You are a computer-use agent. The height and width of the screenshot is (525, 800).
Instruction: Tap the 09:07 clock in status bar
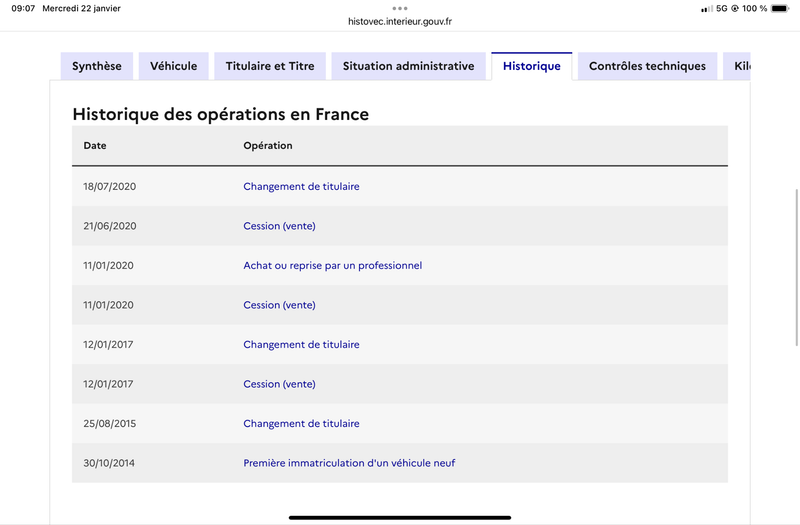click(x=23, y=8)
